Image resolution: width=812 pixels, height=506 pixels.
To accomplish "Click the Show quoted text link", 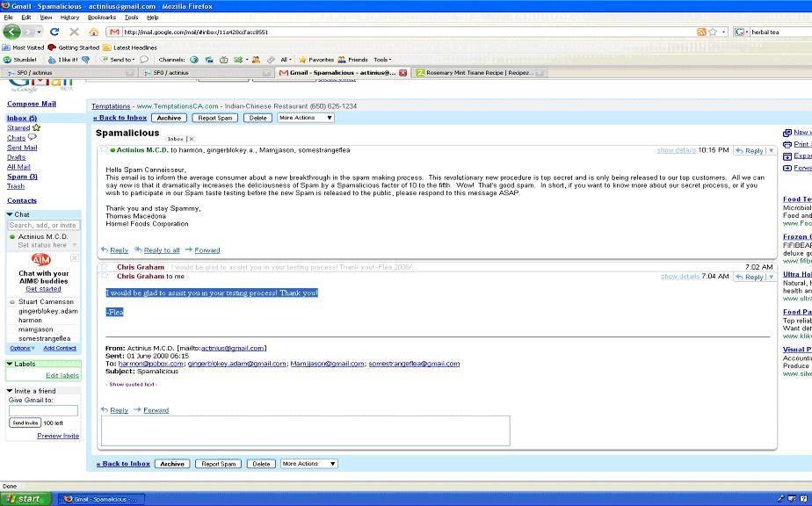I will coord(132,384).
